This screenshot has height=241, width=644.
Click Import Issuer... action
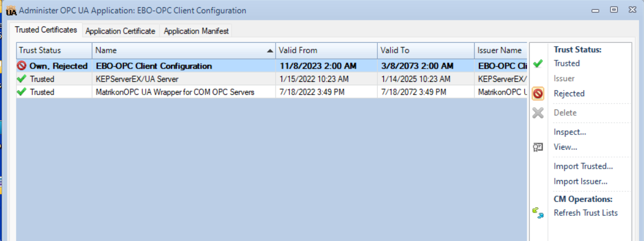[580, 181]
